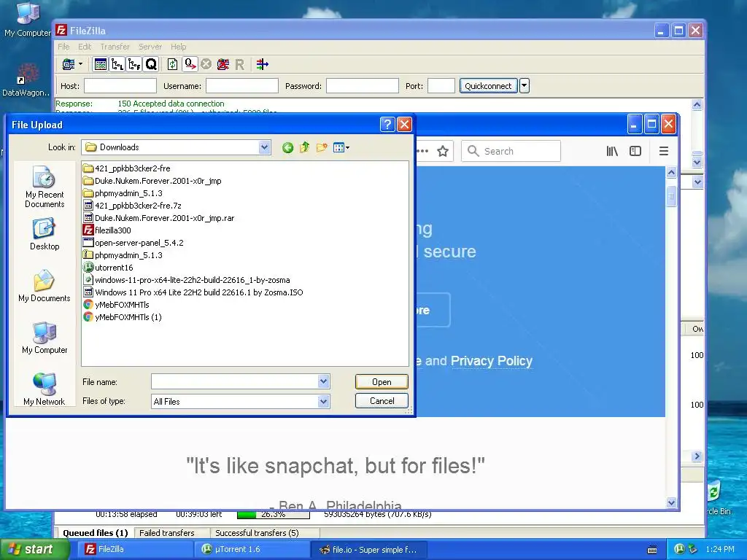The height and width of the screenshot is (560, 747).
Task: Open the FileZilla Server menu
Action: tap(150, 47)
